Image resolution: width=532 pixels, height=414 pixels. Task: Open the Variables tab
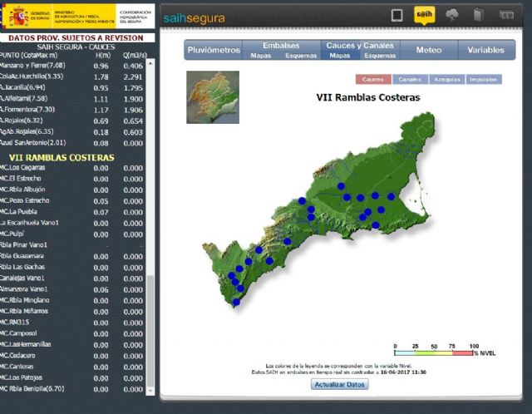coord(485,50)
